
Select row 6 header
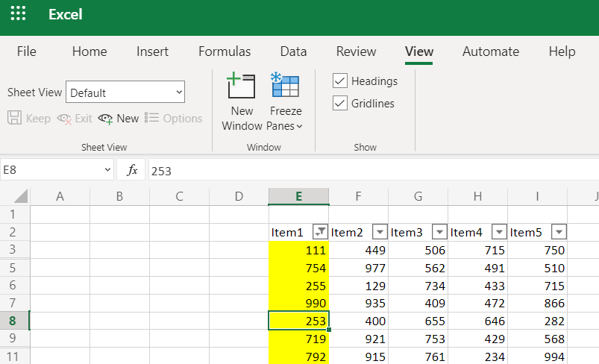coord(14,286)
